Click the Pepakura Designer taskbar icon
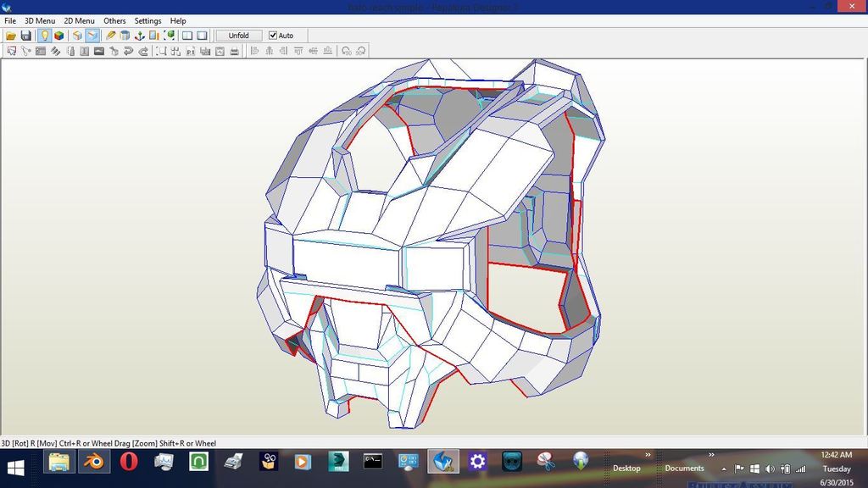This screenshot has width=868, height=488. pos(442,462)
